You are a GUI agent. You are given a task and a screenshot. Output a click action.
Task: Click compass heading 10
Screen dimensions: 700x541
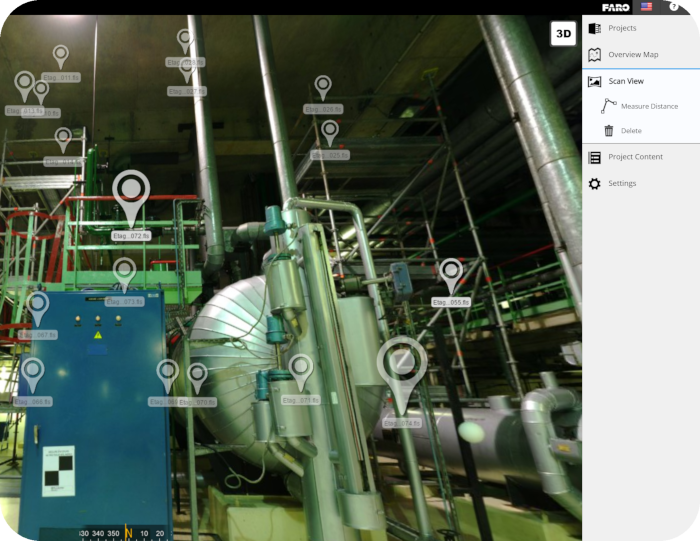pos(144,533)
